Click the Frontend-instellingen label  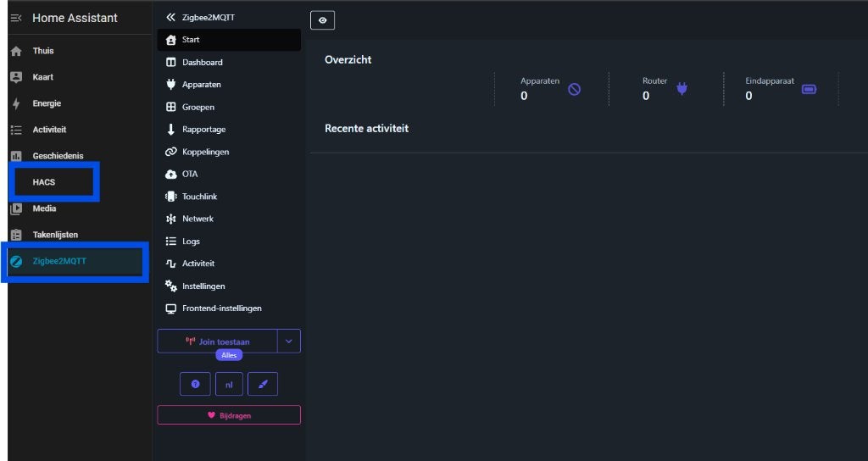click(x=222, y=308)
